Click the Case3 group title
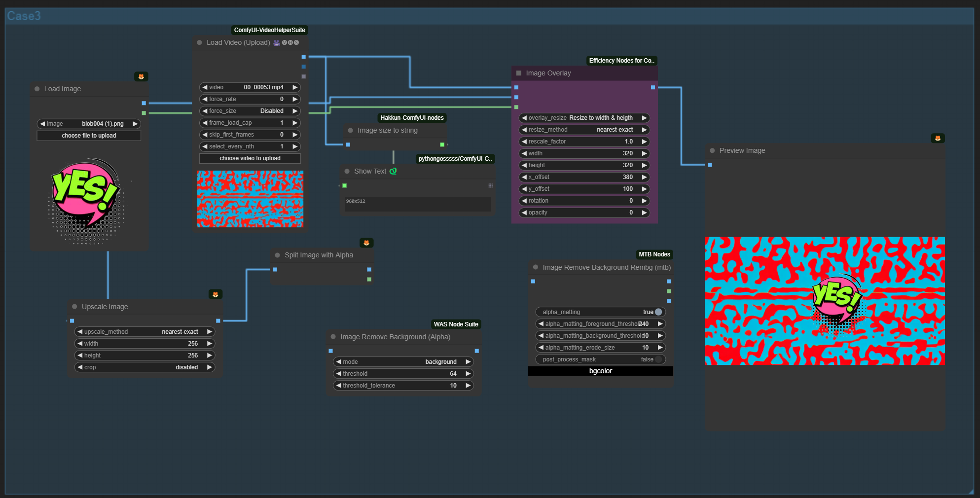 coord(24,16)
